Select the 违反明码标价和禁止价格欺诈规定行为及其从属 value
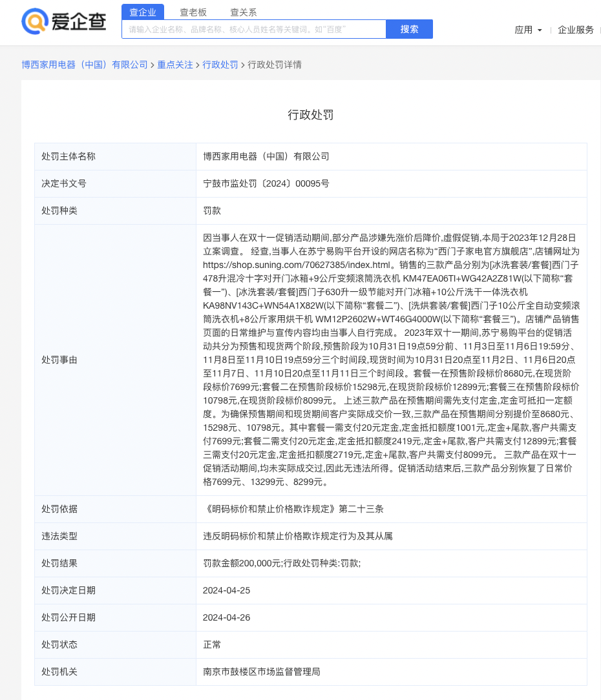The image size is (601, 700). [298, 536]
